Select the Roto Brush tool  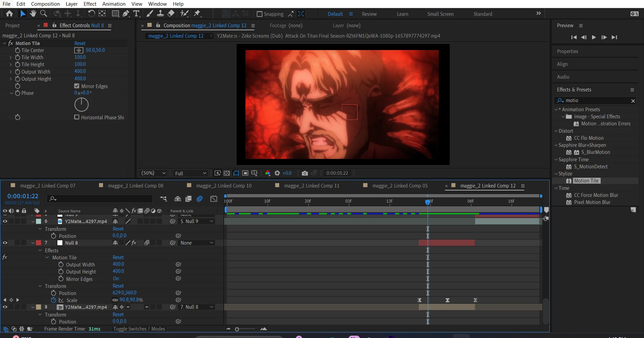184,13
